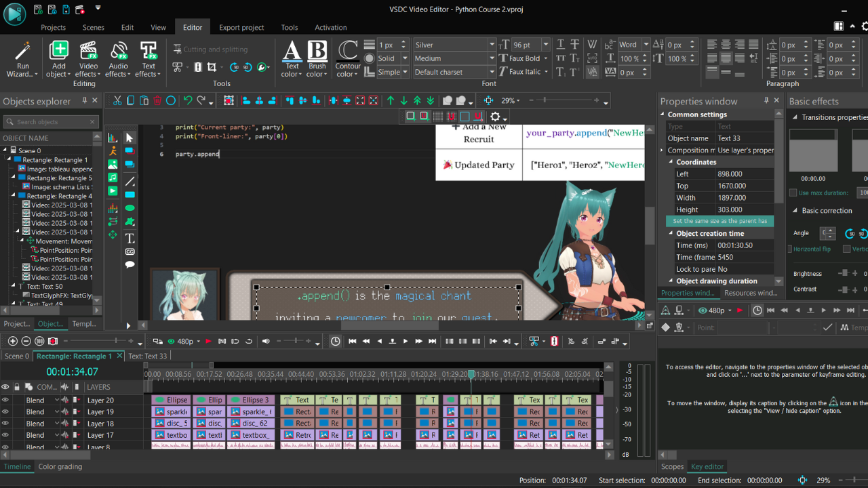Click Set the same size as parent
This screenshot has width=868, height=488.
[x=719, y=221]
